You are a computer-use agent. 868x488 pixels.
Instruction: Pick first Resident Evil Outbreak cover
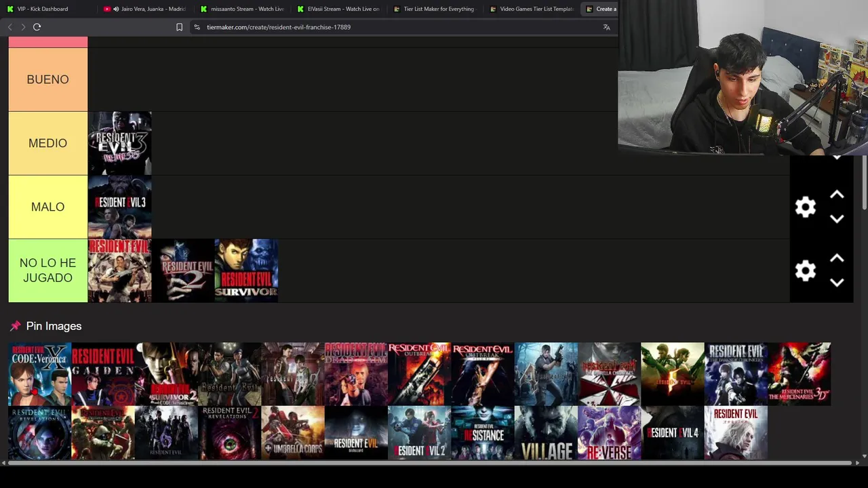[x=419, y=374]
